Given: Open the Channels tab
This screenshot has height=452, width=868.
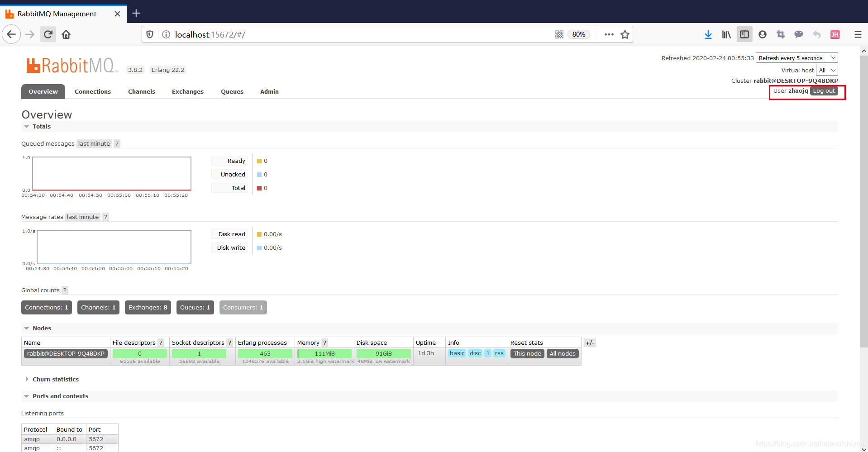Looking at the screenshot, I should click(x=142, y=91).
